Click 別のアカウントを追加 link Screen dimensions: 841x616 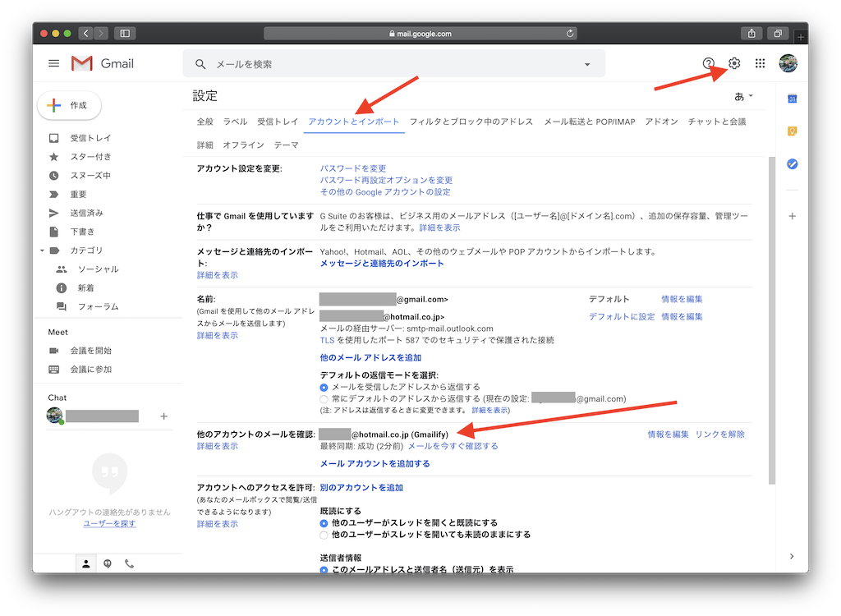(361, 488)
